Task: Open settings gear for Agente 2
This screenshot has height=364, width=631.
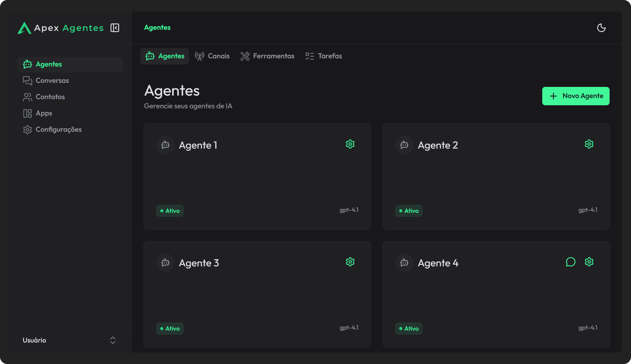Action: click(589, 144)
